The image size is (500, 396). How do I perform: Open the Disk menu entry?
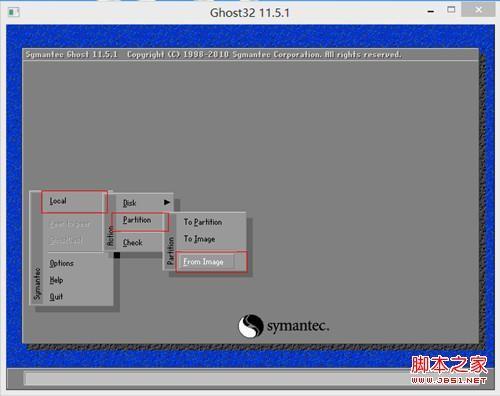coord(130,203)
